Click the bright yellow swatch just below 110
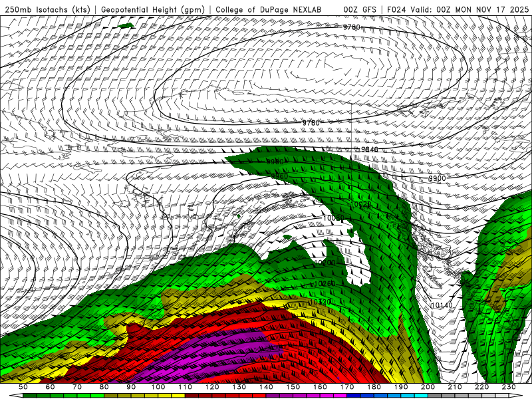The height and width of the screenshot is (399, 532). tap(178, 396)
